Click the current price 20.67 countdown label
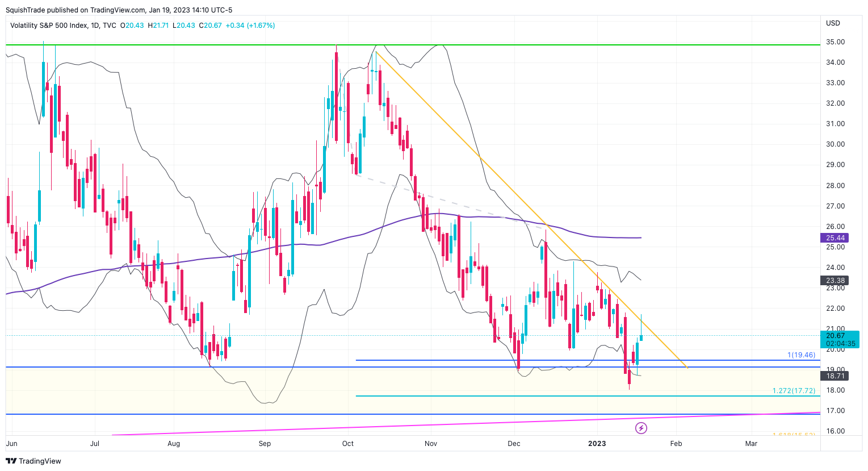This screenshot has width=868, height=471. tap(840, 340)
